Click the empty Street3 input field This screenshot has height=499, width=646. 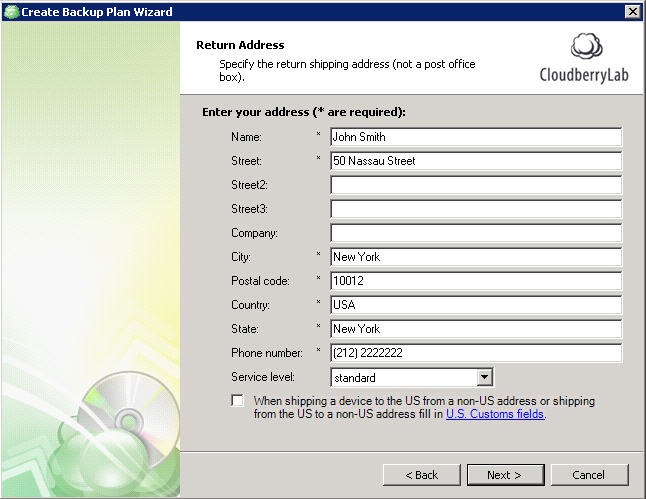click(476, 209)
